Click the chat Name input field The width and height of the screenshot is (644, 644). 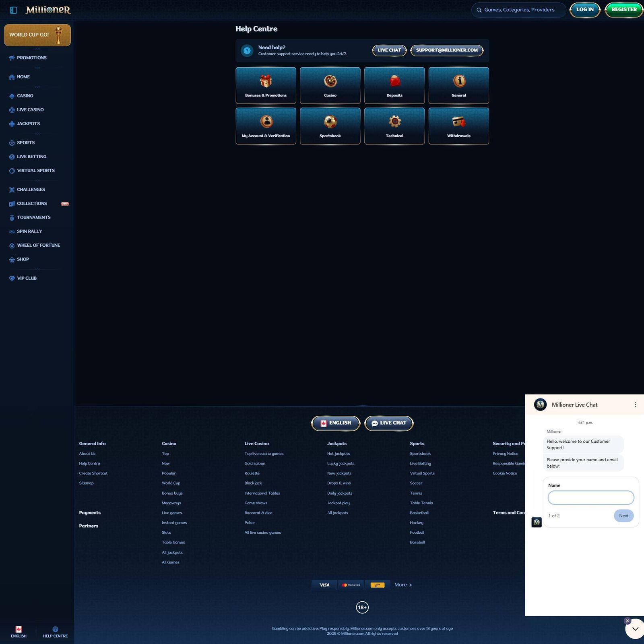pos(590,497)
